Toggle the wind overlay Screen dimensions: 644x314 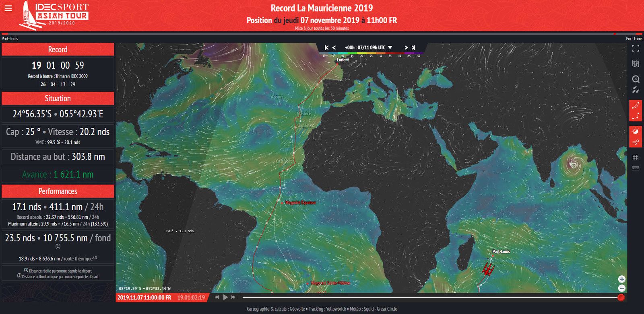[x=636, y=142]
